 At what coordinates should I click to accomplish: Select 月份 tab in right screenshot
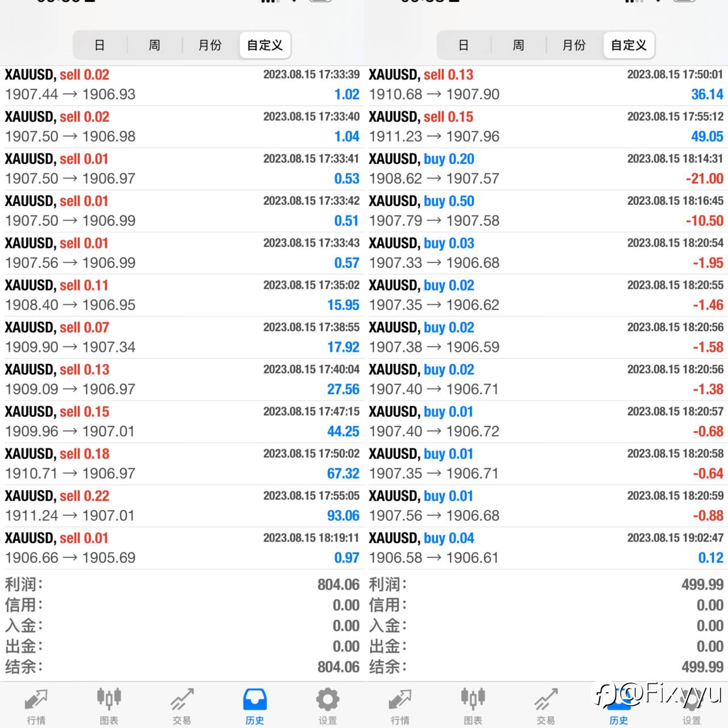pyautogui.click(x=574, y=45)
